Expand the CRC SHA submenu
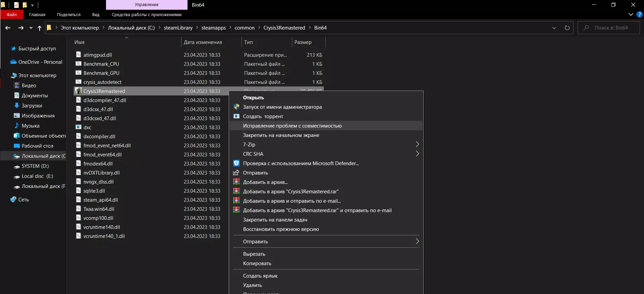The height and width of the screenshot is (294, 644). tap(417, 154)
